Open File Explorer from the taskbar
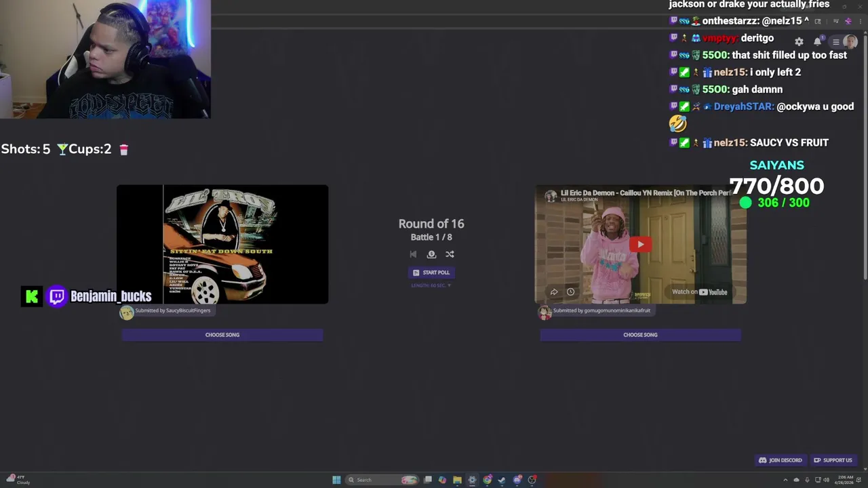868x488 pixels. [x=457, y=480]
